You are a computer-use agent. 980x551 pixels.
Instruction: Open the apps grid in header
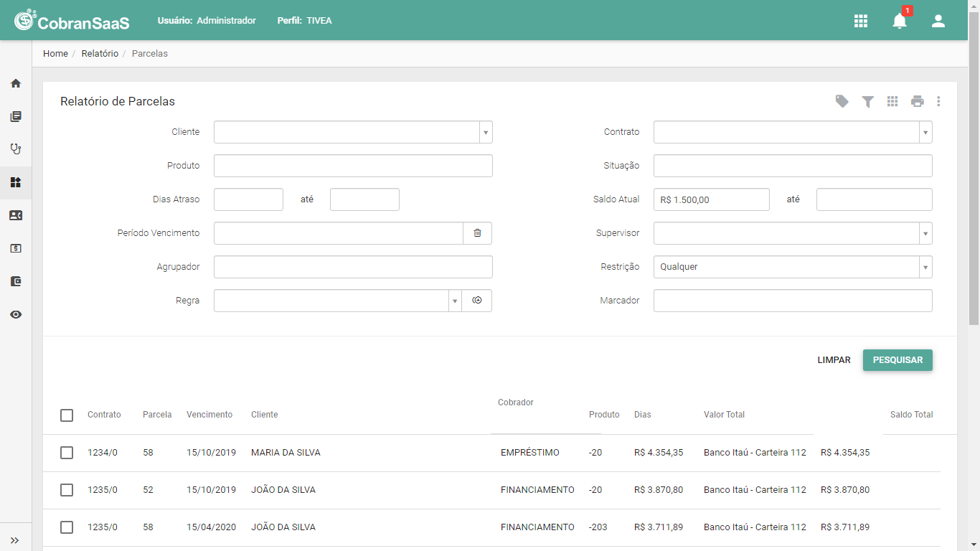coord(861,21)
